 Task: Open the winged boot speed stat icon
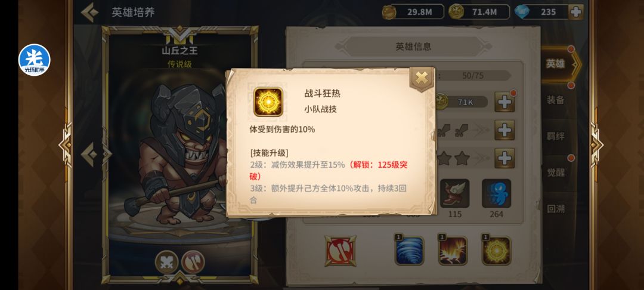click(454, 193)
